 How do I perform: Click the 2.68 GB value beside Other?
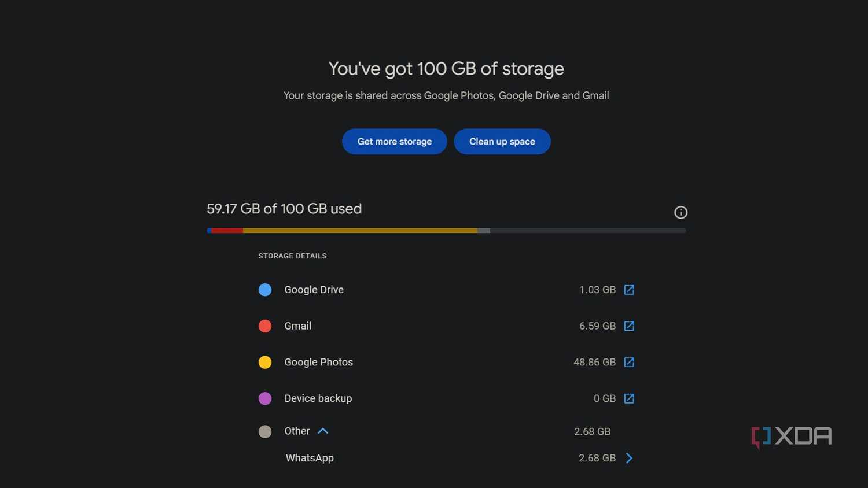(x=592, y=431)
